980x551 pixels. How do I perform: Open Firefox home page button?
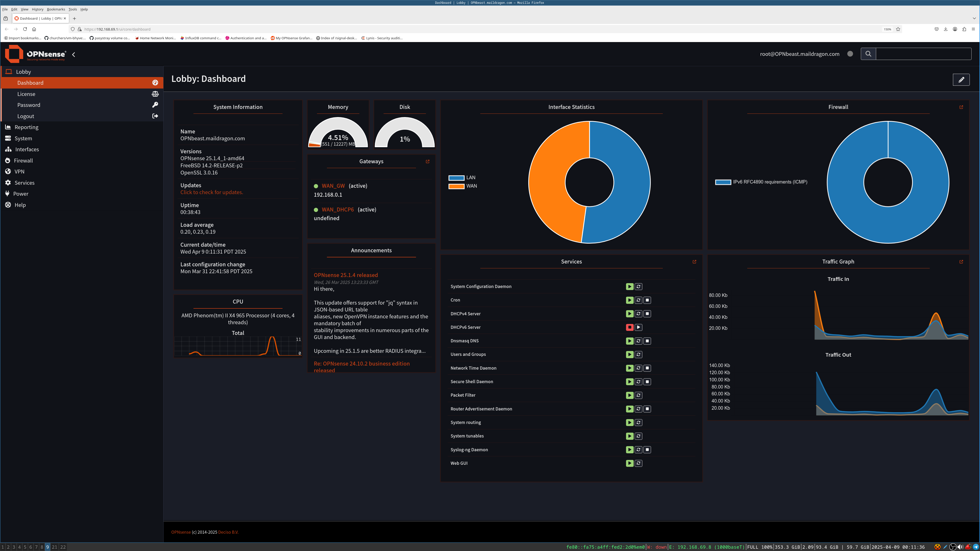34,29
